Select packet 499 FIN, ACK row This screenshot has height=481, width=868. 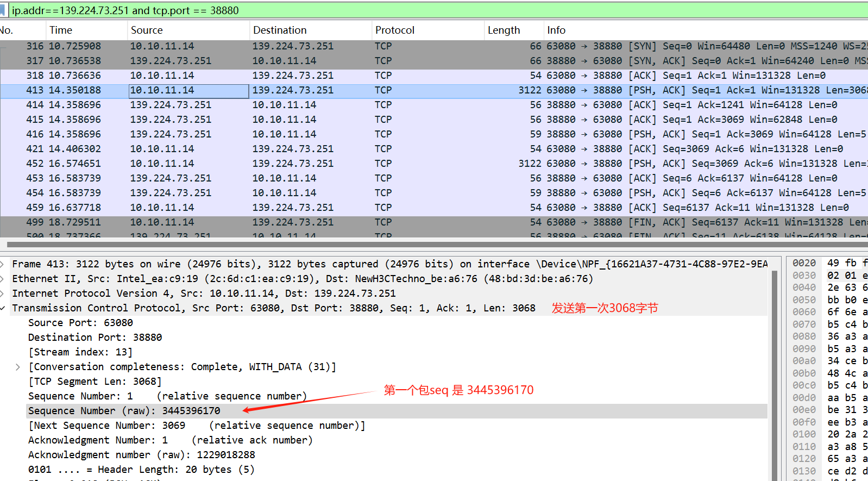click(434, 222)
